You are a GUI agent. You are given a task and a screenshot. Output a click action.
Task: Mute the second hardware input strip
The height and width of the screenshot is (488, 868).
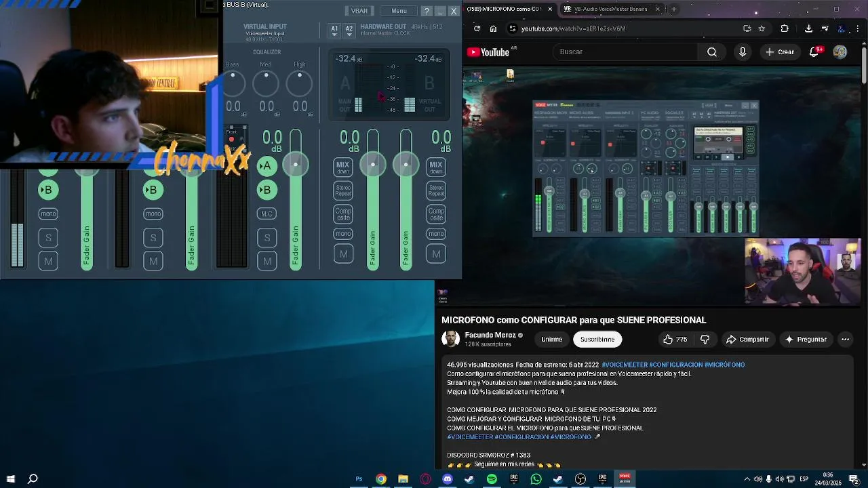point(153,261)
